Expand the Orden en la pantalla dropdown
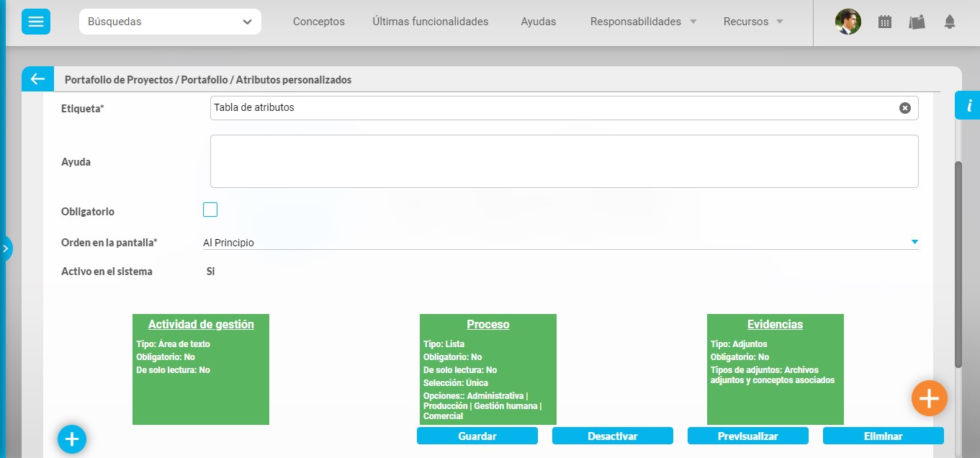Image resolution: width=980 pixels, height=458 pixels. point(914,242)
